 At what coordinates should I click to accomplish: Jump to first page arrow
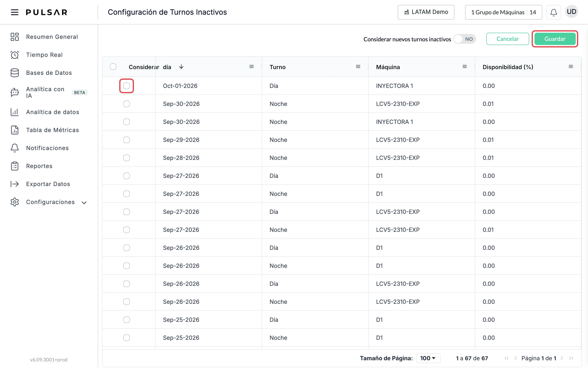click(x=507, y=358)
